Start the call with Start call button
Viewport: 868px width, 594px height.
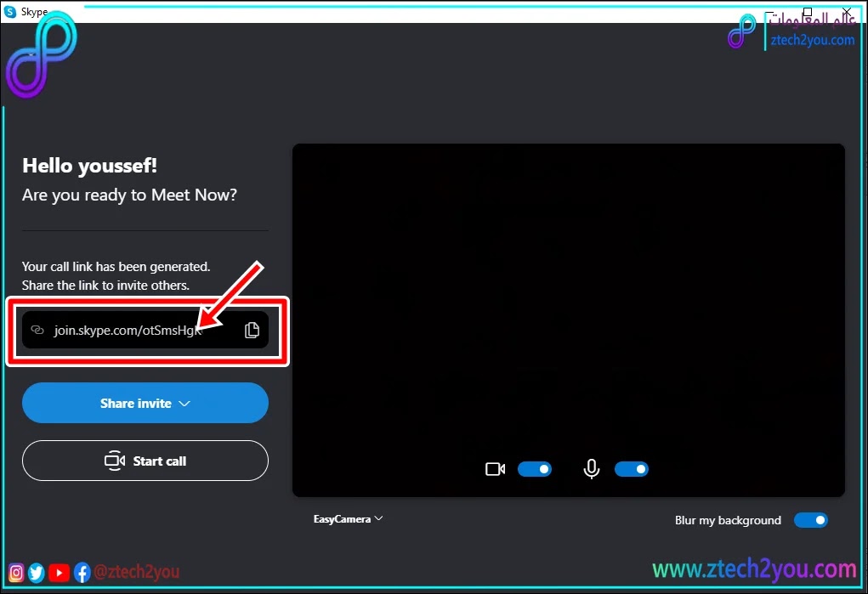point(145,461)
